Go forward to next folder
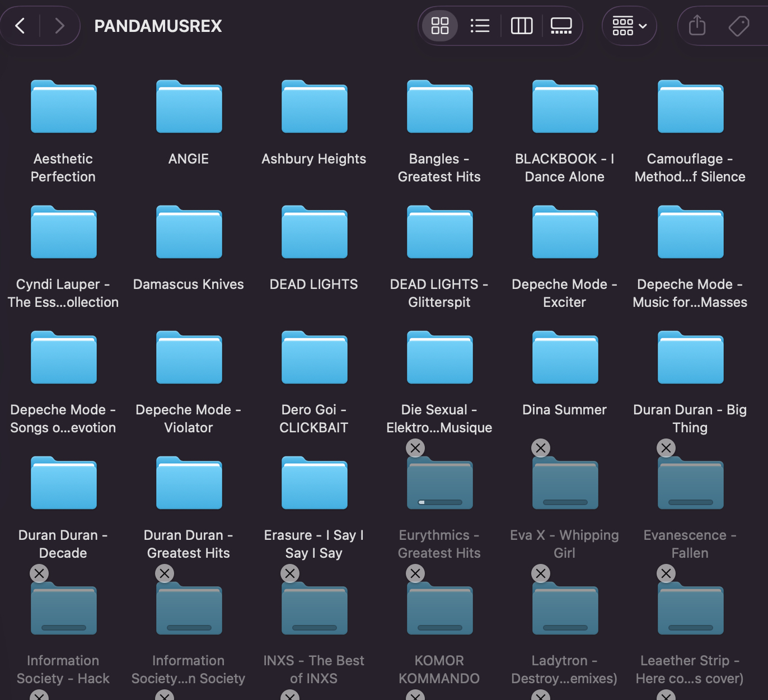This screenshot has height=700, width=768. pos(59,26)
